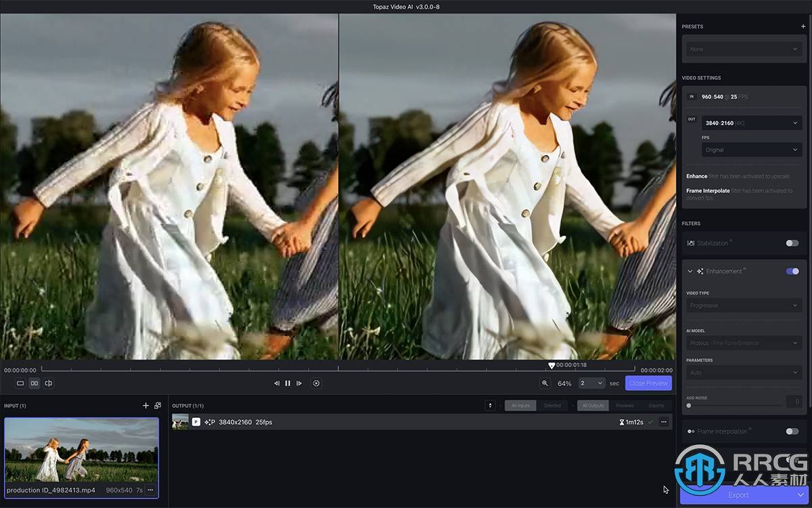
Task: Click the Close Preview button
Action: (x=648, y=383)
